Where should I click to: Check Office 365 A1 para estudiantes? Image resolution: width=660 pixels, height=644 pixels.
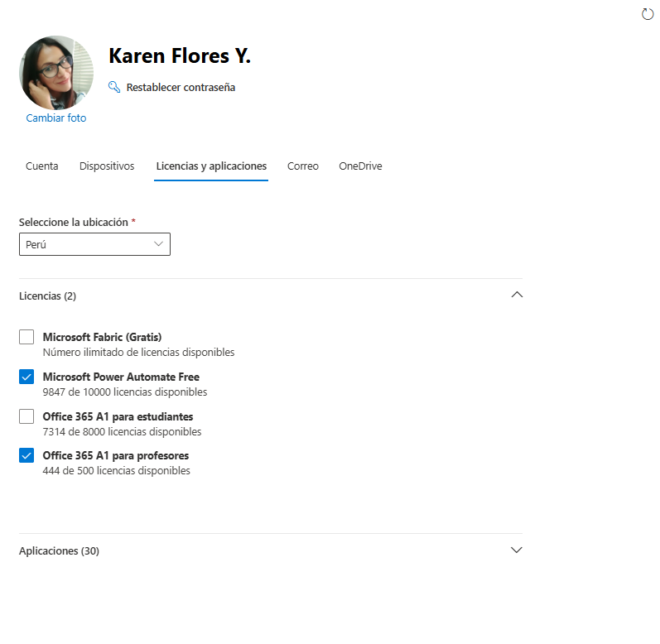[26, 416]
